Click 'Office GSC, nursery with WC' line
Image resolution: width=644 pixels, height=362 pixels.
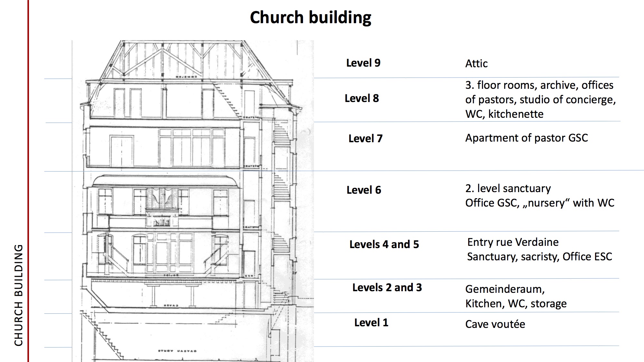[539, 203]
